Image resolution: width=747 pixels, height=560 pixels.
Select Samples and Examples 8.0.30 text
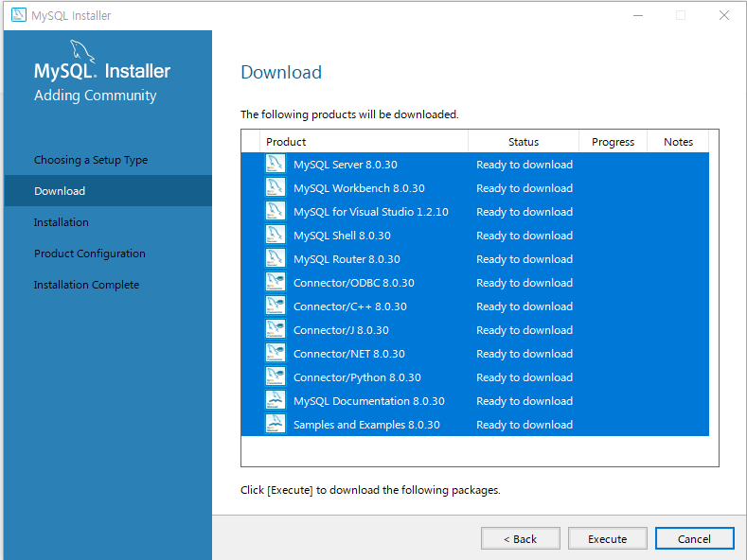366,425
